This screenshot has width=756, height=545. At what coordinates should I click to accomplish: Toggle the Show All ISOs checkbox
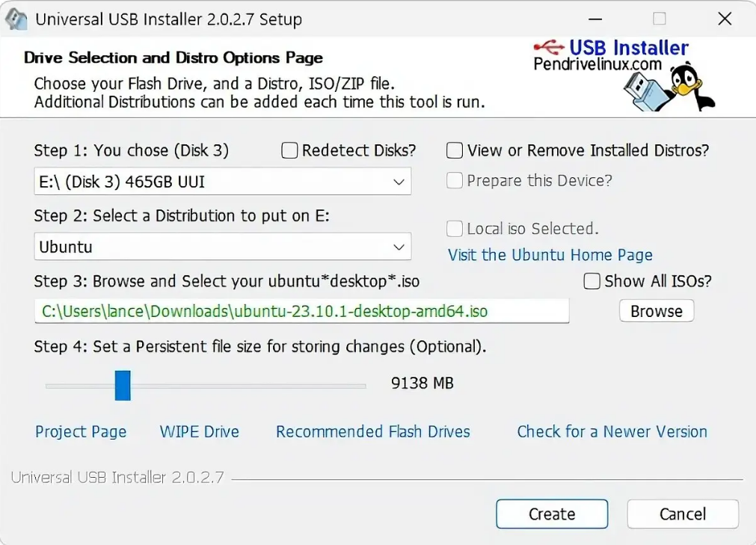click(591, 281)
